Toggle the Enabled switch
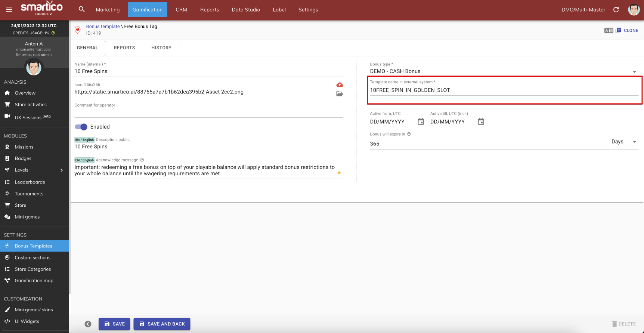The image size is (644, 333). 81,127
